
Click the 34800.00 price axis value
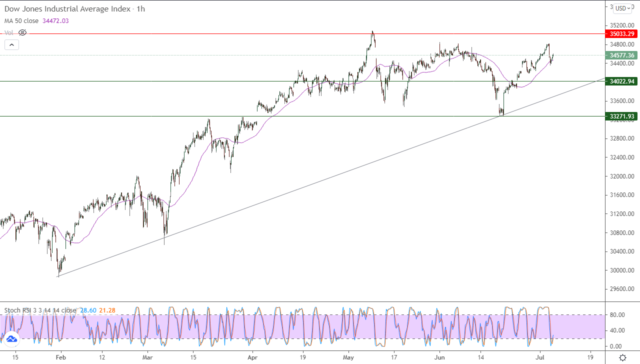622,44
